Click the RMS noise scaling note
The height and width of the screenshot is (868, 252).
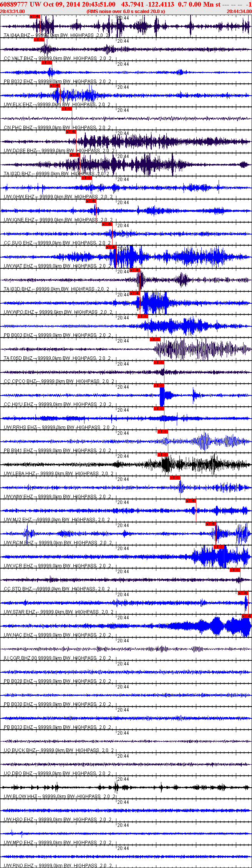pos(126,12)
